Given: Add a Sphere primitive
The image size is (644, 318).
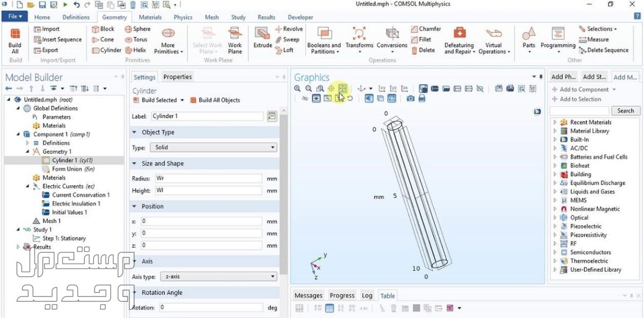Looking at the screenshot, I should coord(138,29).
